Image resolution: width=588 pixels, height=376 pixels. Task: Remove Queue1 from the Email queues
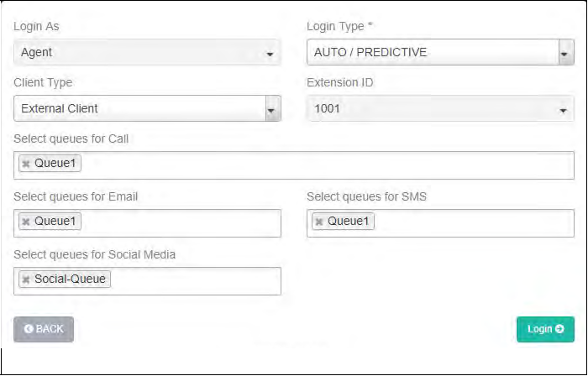tap(26, 222)
